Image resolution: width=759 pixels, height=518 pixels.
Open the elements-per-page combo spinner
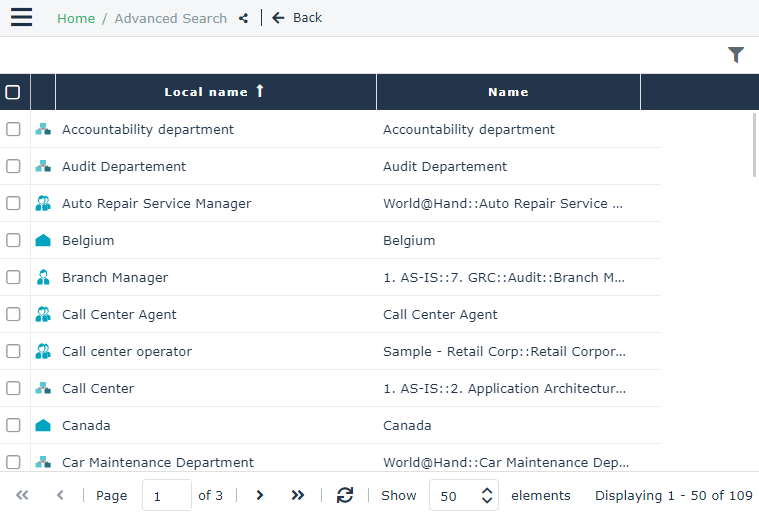click(487, 495)
